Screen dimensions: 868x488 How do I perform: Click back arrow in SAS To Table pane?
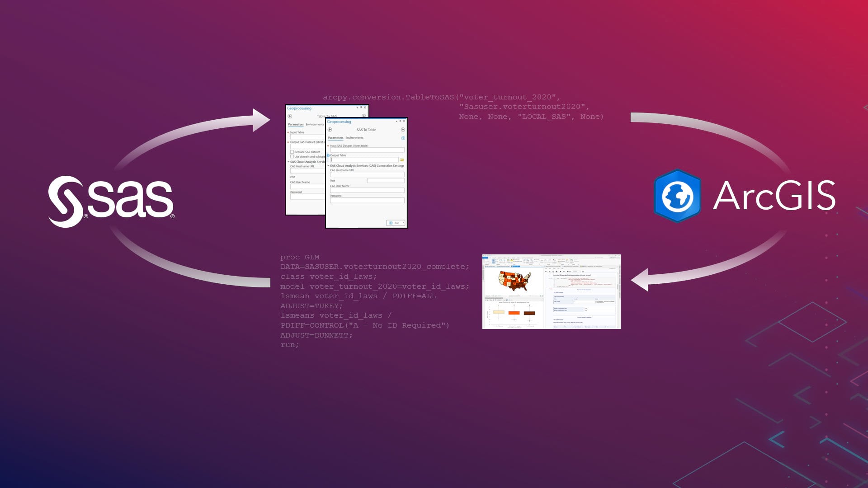[x=330, y=130]
